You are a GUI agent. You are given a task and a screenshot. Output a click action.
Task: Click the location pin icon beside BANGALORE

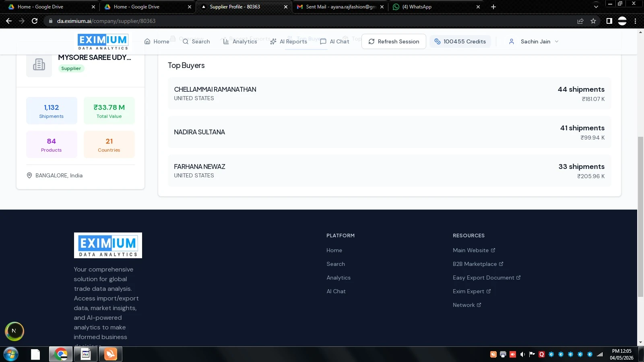pyautogui.click(x=29, y=175)
